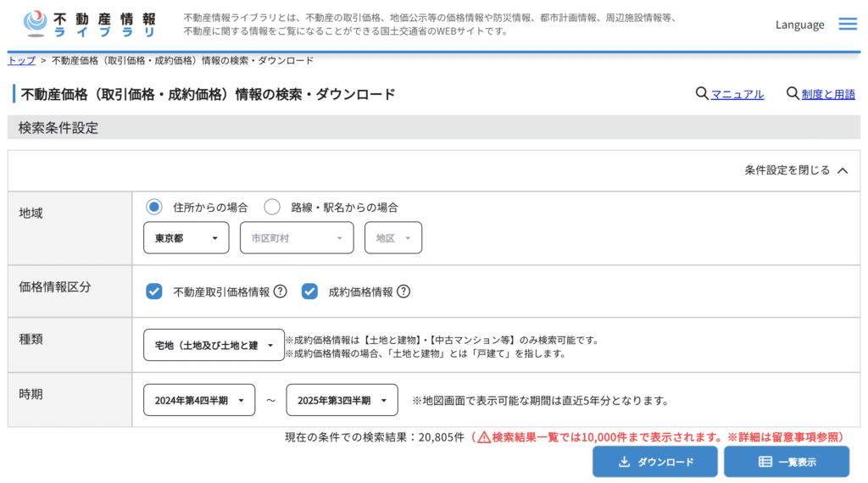The height and width of the screenshot is (483, 868).
Task: Click help icon beside 成約価格情報
Action: (403, 291)
